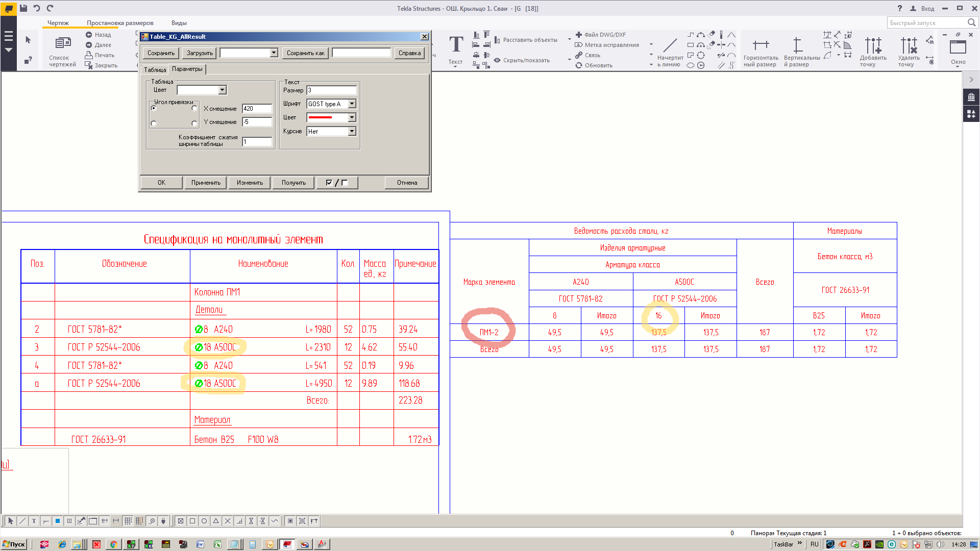Open the table Цвет color dropdown
Screen dimensions: 980x551
click(x=222, y=90)
